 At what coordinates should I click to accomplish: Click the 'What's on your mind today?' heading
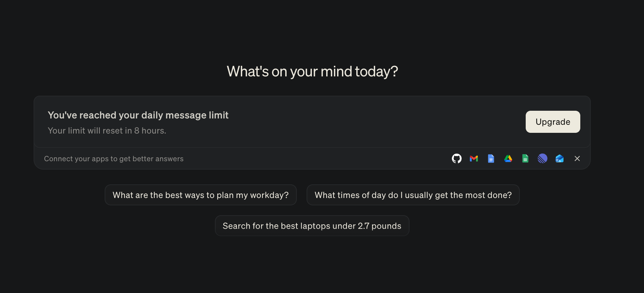[x=312, y=71]
